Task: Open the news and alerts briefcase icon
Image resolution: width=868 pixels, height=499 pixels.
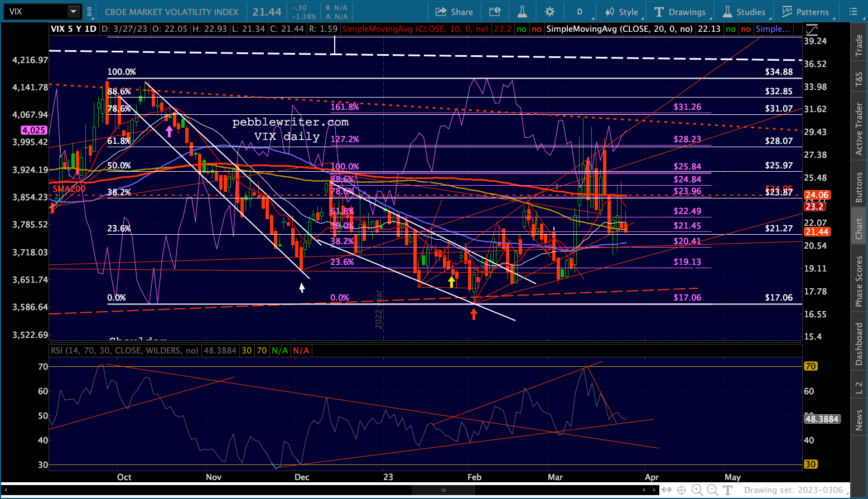Action: (x=495, y=12)
